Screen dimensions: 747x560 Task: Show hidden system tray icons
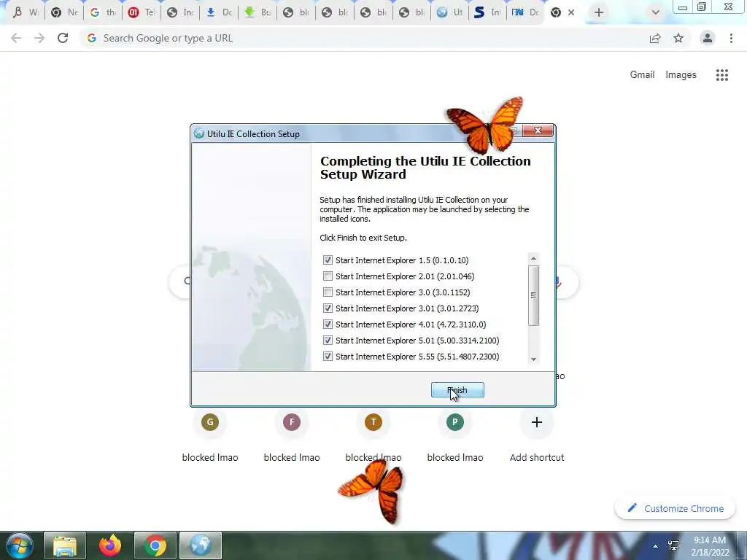[656, 546]
